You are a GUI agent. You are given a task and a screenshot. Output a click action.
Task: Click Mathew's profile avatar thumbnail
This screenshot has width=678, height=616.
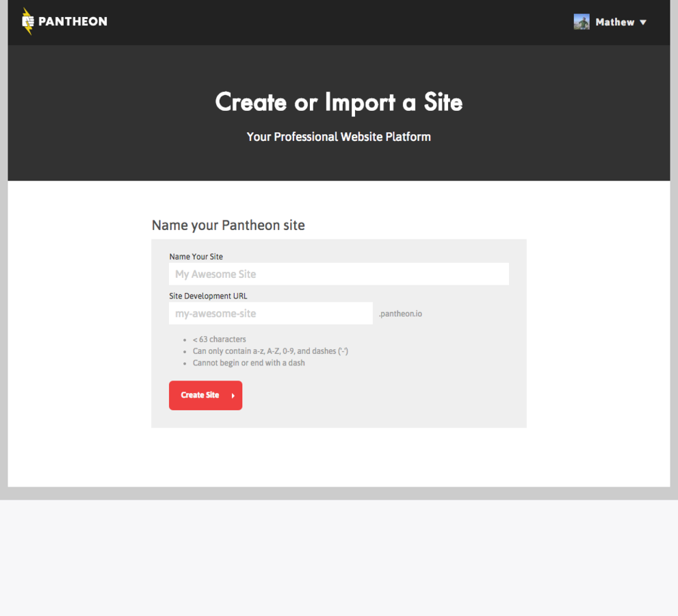tap(582, 22)
